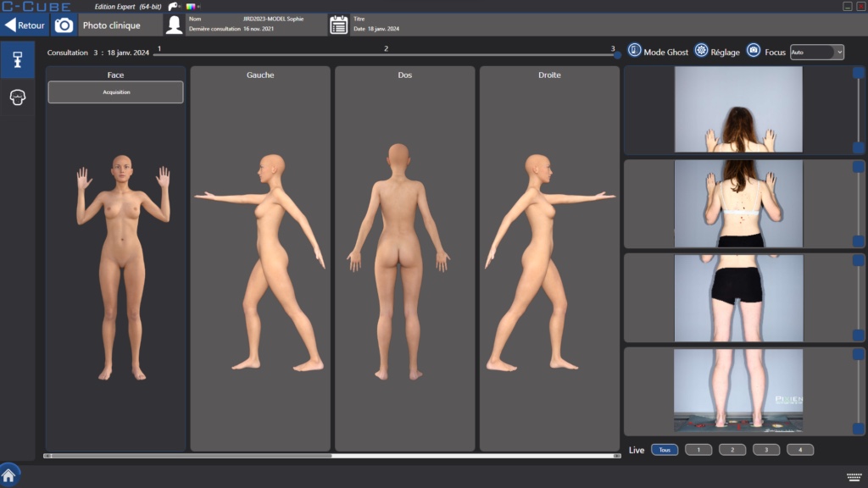
Task: Click the consultation timeline slider handle
Action: 617,55
